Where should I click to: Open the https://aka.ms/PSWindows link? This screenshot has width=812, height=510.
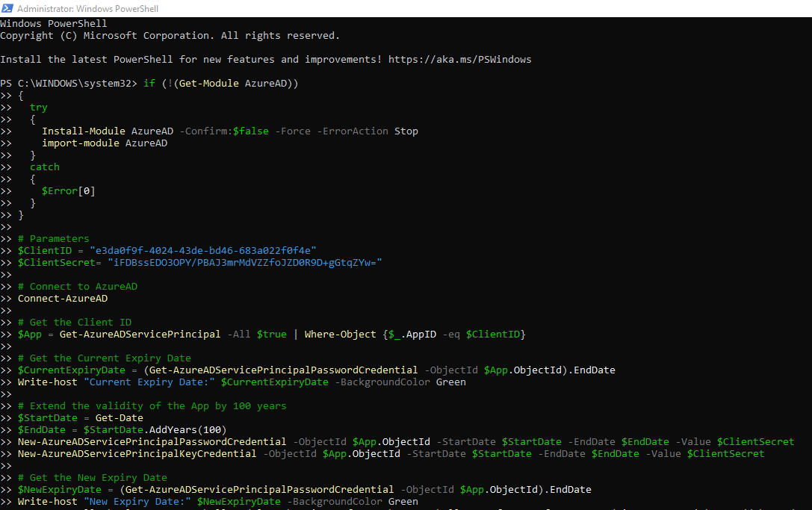(459, 60)
